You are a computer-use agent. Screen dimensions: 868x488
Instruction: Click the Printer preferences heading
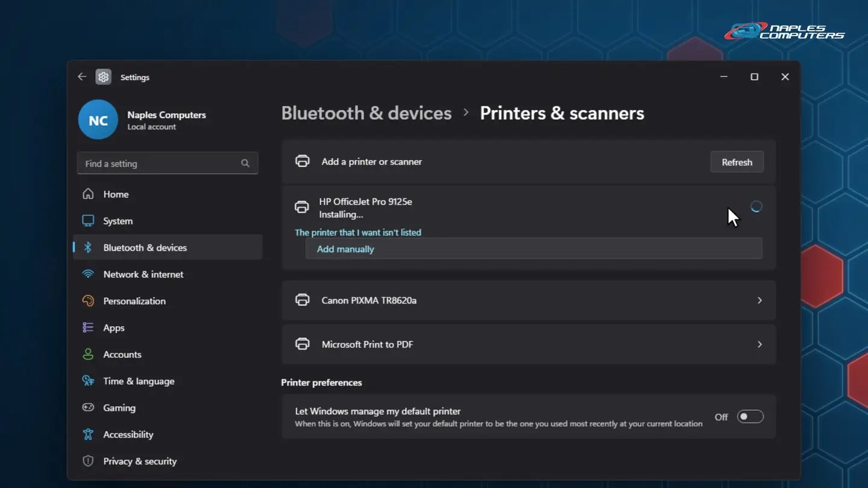(x=321, y=383)
